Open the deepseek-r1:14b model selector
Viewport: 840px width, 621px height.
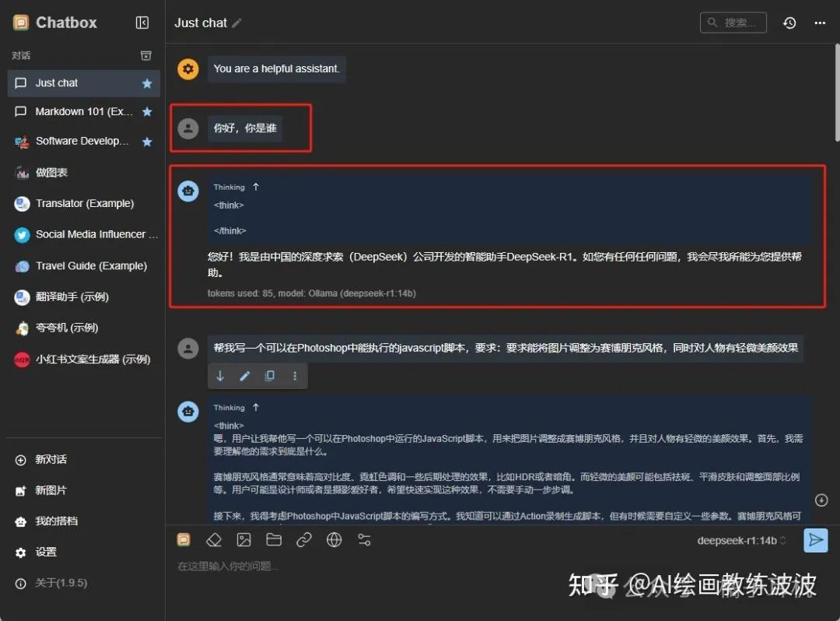[x=741, y=541]
